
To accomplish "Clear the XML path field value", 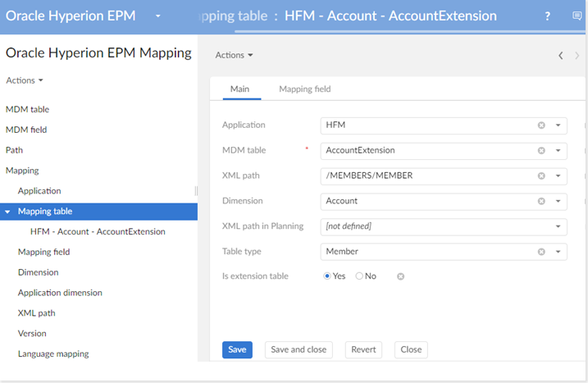I will (541, 176).
